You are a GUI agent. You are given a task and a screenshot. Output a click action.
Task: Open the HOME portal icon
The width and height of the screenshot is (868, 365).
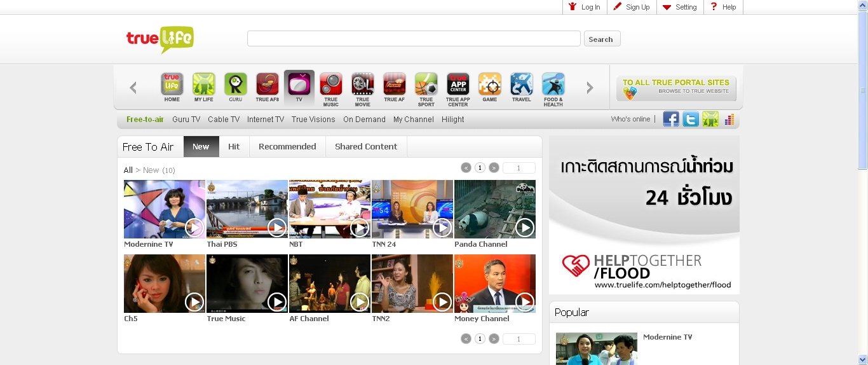[x=172, y=87]
